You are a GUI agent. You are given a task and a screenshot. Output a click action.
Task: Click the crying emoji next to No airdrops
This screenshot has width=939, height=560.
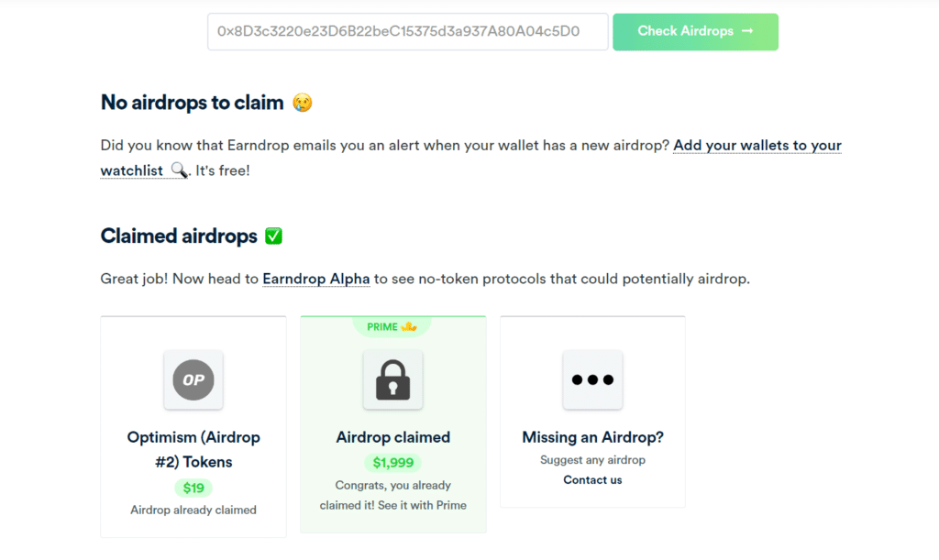(x=303, y=103)
